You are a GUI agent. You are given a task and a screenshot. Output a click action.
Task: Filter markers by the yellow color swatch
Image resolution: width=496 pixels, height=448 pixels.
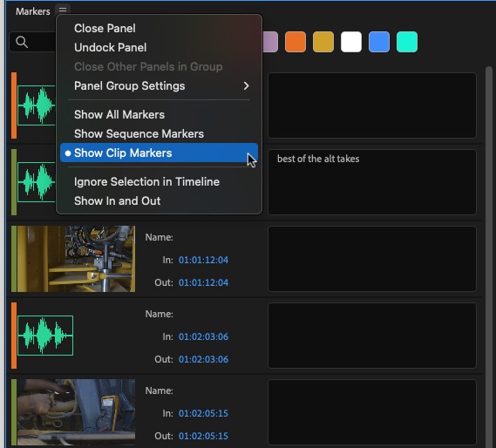point(323,42)
